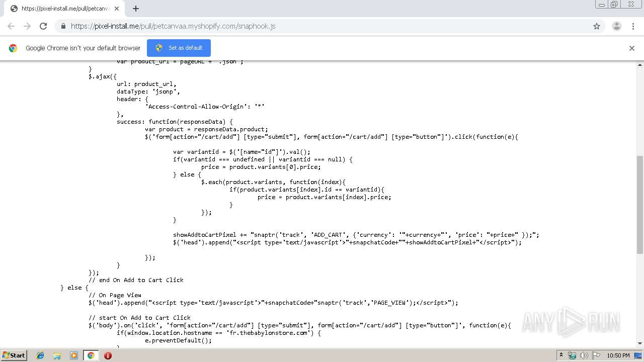Click the 10:50 PM system clock
Screen dimensions: 644x362
click(x=618, y=355)
